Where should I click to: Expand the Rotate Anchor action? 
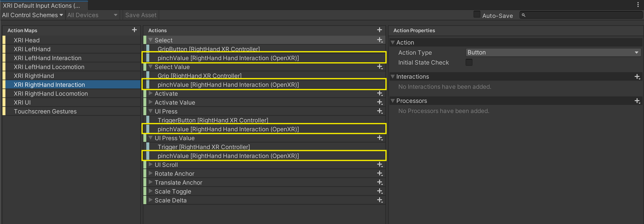pyautogui.click(x=151, y=173)
